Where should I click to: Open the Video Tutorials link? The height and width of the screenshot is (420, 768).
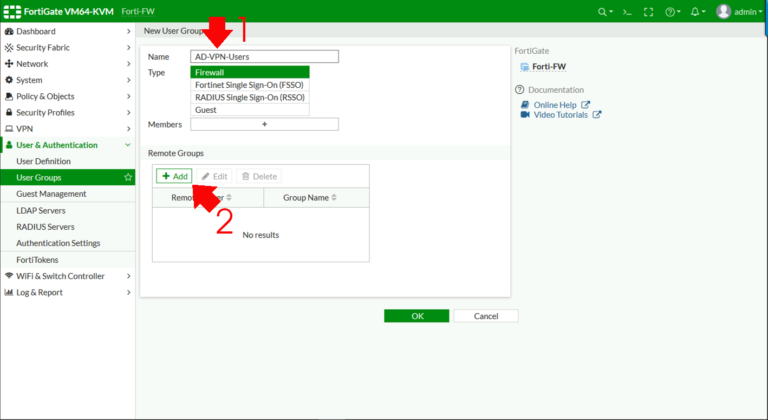[560, 115]
